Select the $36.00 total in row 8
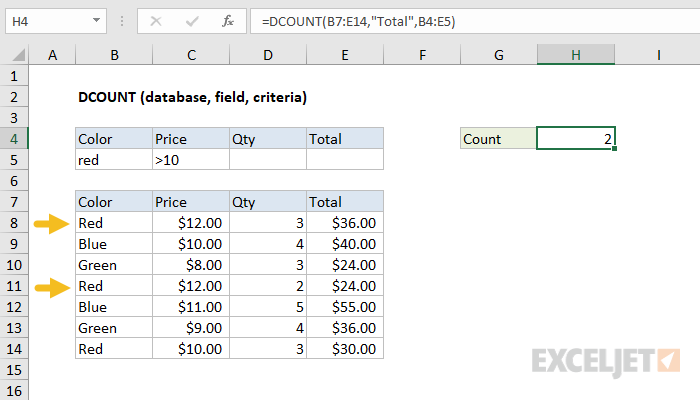This screenshot has height=400, width=700. (x=345, y=223)
